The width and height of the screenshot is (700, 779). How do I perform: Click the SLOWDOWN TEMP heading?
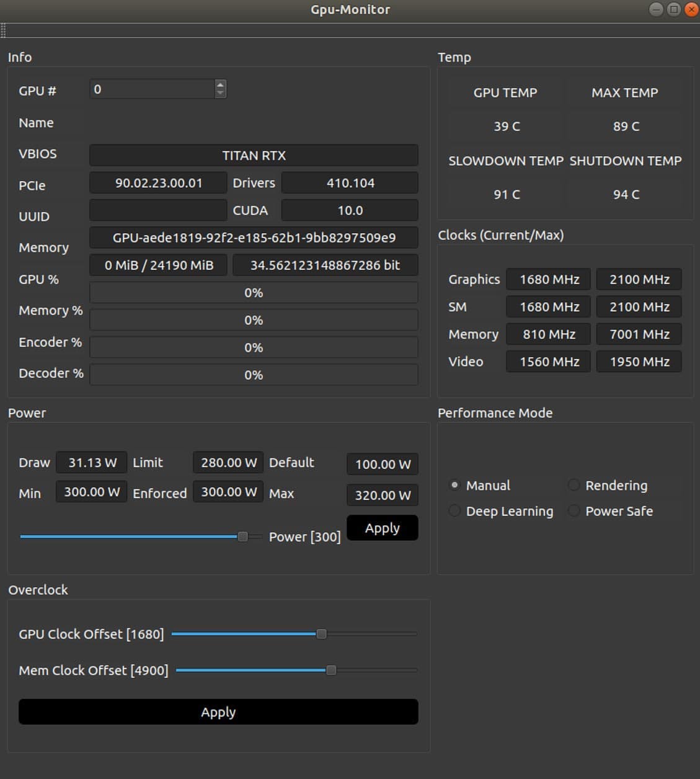point(506,161)
